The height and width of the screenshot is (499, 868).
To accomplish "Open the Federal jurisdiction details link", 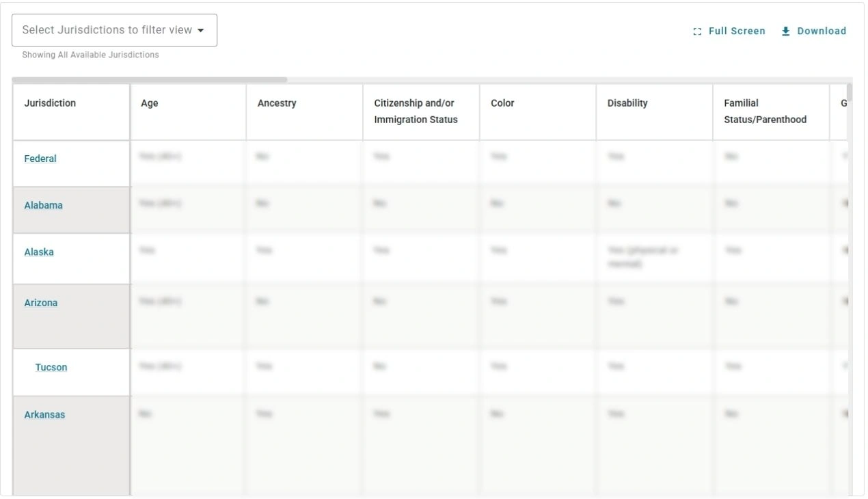I will coord(40,158).
